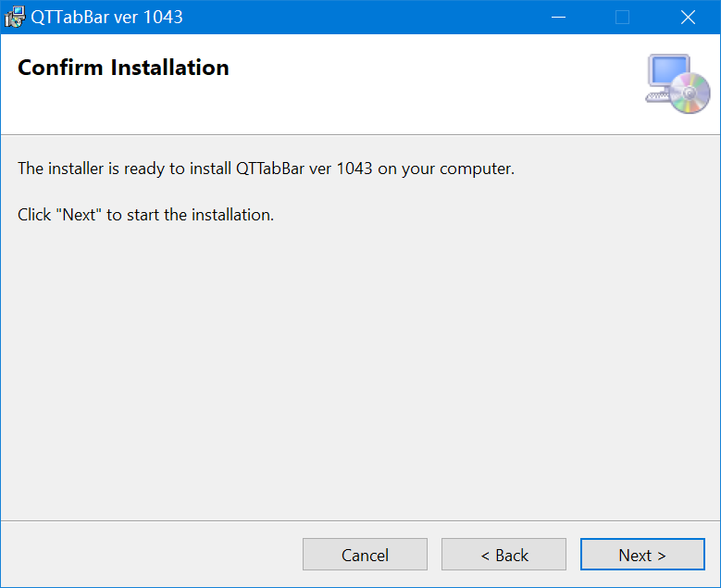
Task: Click the blue monitor in header graphic
Action: click(x=668, y=71)
